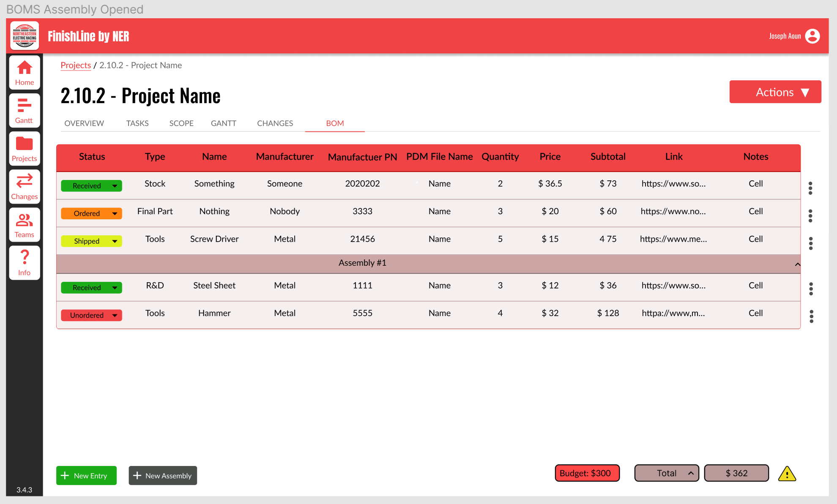Open the Projects folder icon
This screenshot has width=837, height=504.
pyautogui.click(x=24, y=148)
